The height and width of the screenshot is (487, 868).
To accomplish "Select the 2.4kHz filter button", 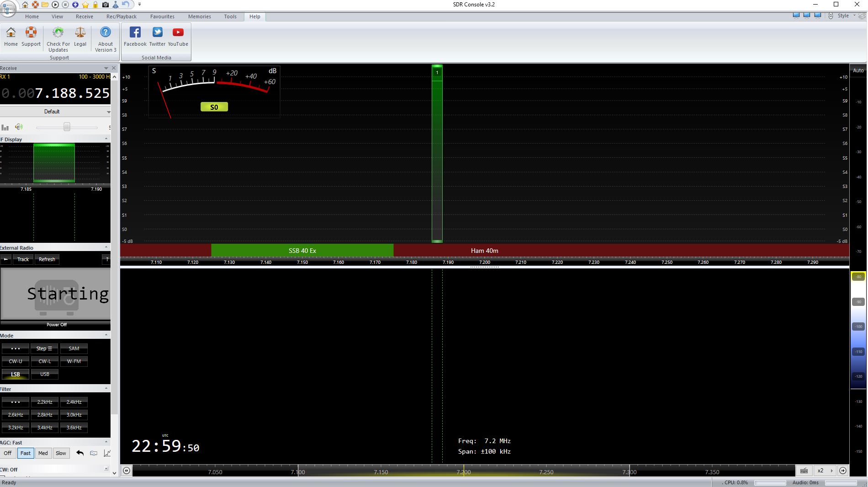I will click(x=74, y=402).
